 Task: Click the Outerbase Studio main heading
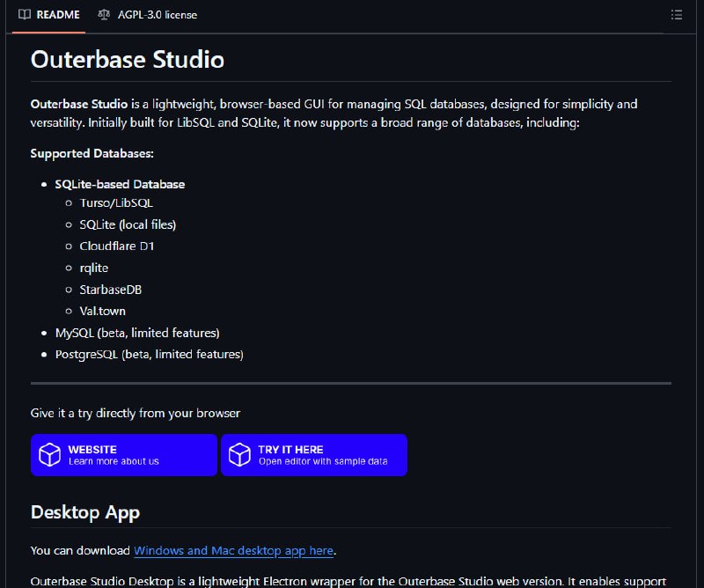tap(128, 59)
